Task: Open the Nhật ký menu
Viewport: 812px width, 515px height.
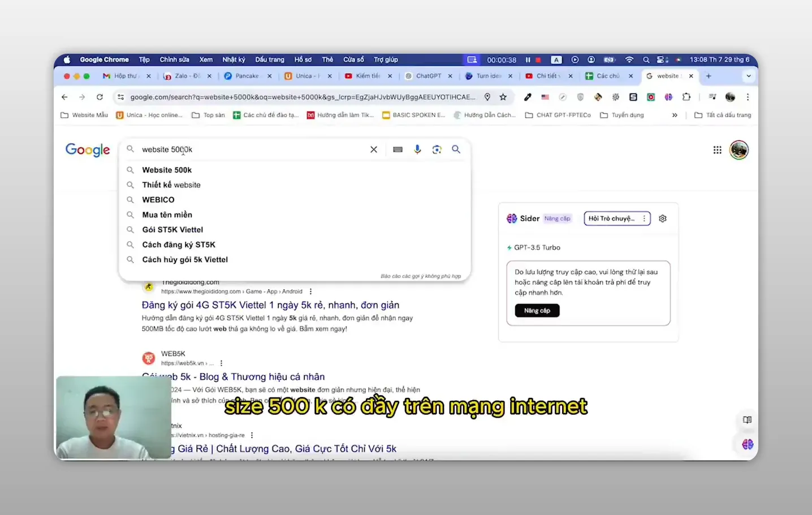Action: 234,59
